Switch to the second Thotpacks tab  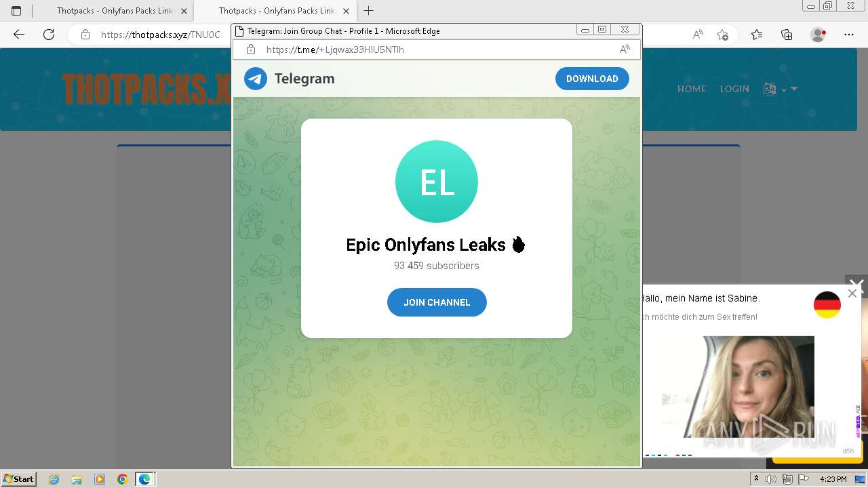pos(275,11)
